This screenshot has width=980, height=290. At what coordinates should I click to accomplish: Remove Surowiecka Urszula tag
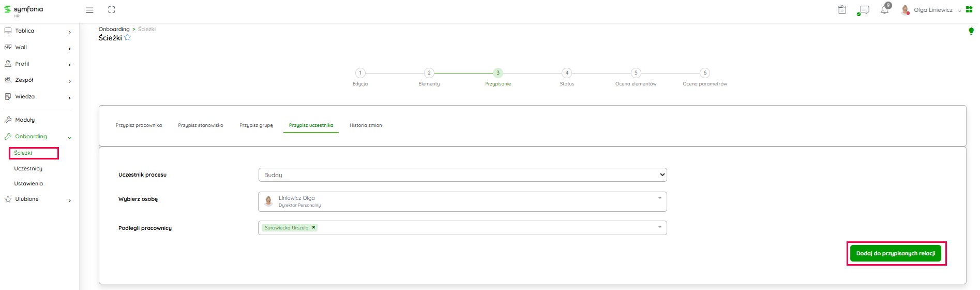tap(313, 227)
